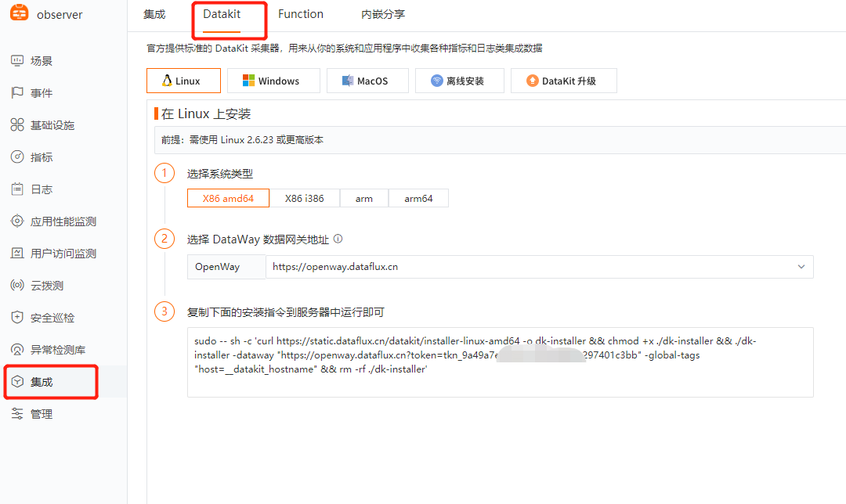Expand the DataWay address dropdown arrow

(801, 267)
